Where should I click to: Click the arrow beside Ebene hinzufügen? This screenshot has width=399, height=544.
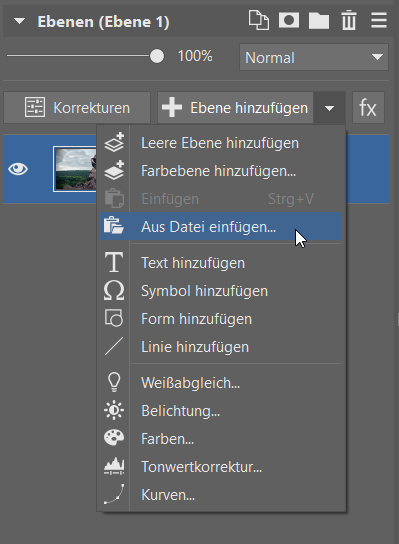tap(329, 108)
